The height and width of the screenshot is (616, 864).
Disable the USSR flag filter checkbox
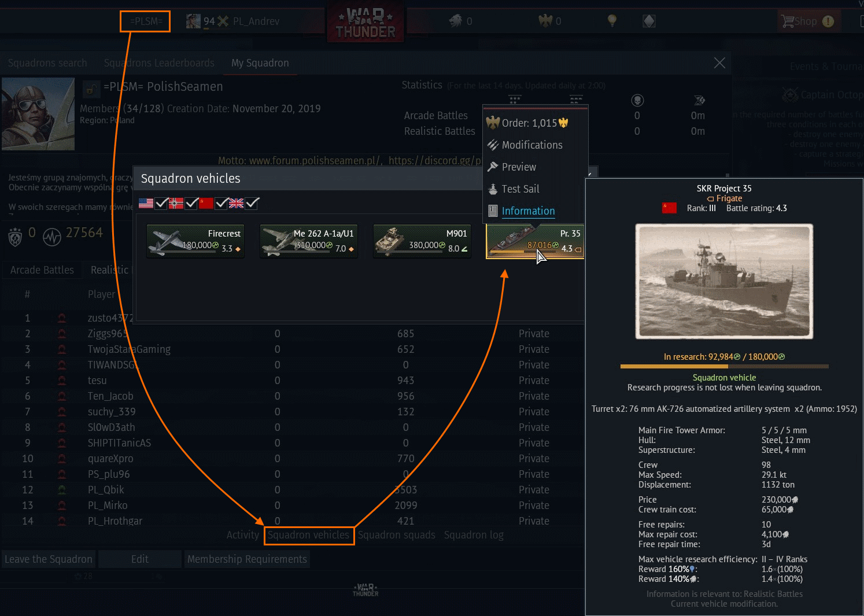[221, 203]
